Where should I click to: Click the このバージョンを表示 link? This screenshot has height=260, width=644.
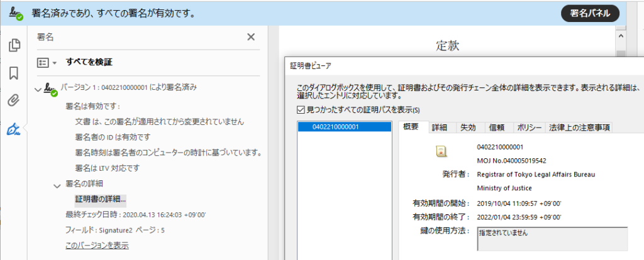pos(97,245)
